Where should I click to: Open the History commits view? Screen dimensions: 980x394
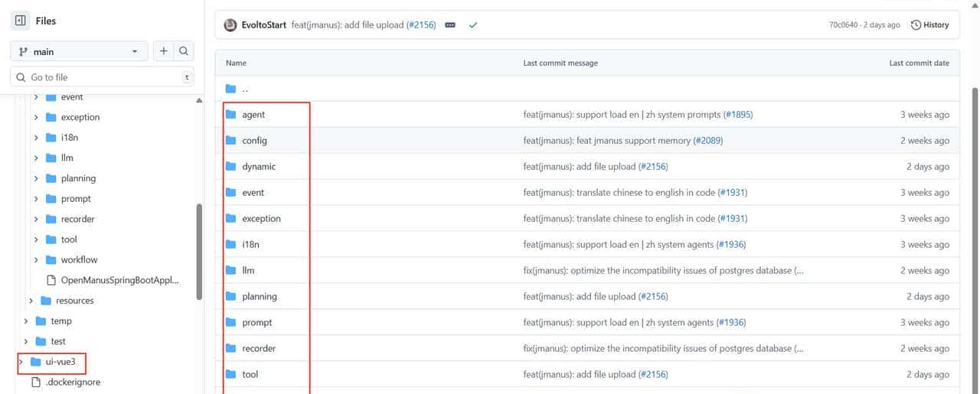tap(929, 25)
